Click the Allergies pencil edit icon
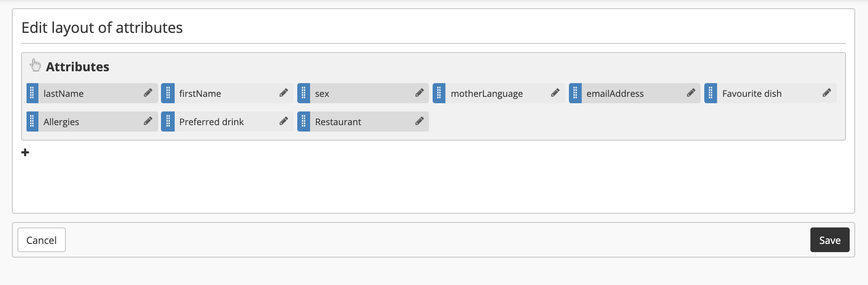The height and width of the screenshot is (285, 868). click(x=148, y=121)
